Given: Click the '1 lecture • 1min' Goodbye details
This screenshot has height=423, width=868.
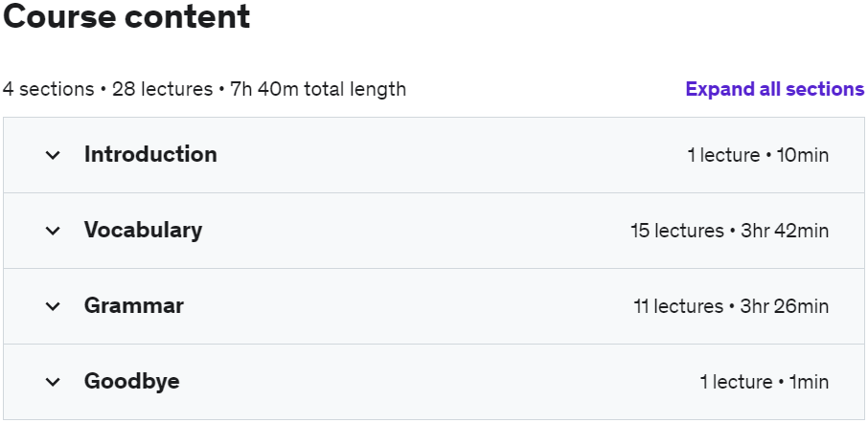Looking at the screenshot, I should [765, 383].
